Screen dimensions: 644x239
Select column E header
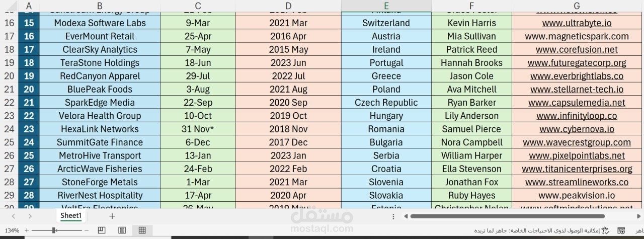pyautogui.click(x=386, y=6)
